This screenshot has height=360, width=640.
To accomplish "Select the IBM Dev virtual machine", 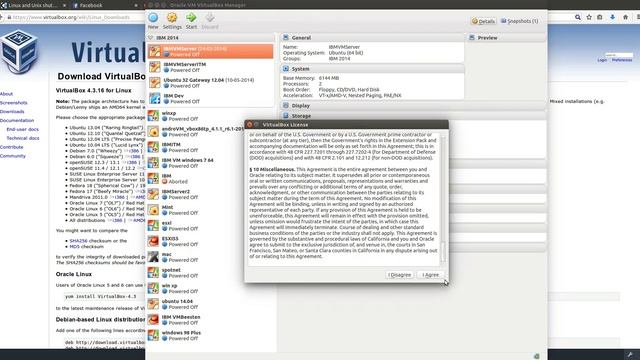I will 211,98.
